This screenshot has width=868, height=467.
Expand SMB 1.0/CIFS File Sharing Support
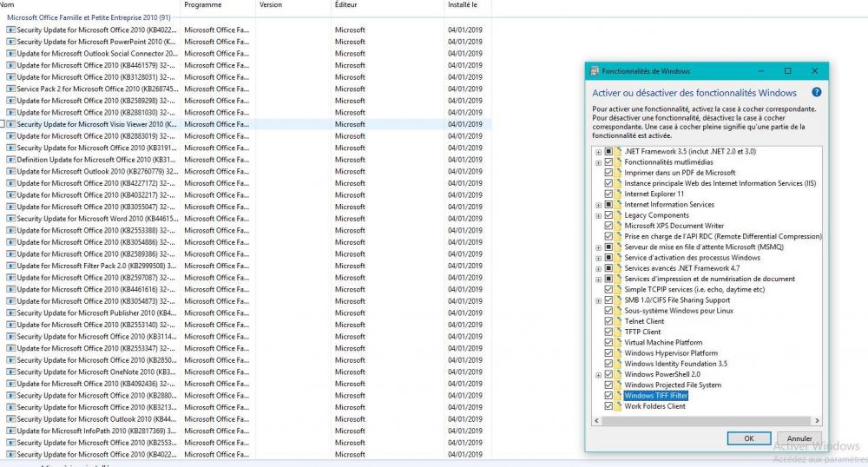tap(598, 300)
